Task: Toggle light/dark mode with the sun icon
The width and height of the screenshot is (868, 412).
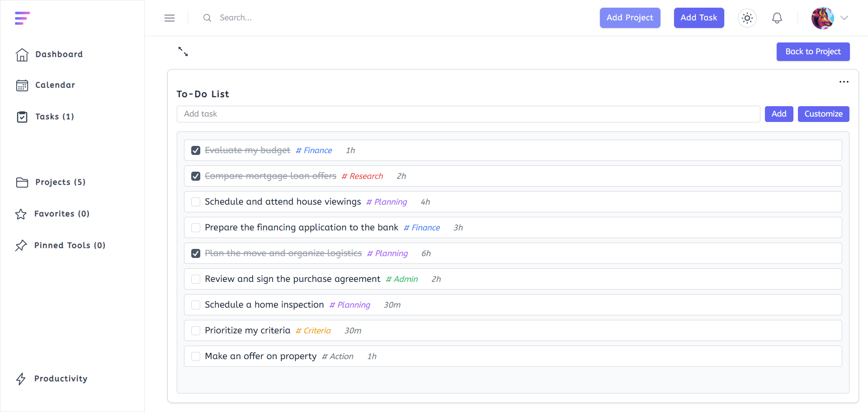Action: pyautogui.click(x=747, y=18)
